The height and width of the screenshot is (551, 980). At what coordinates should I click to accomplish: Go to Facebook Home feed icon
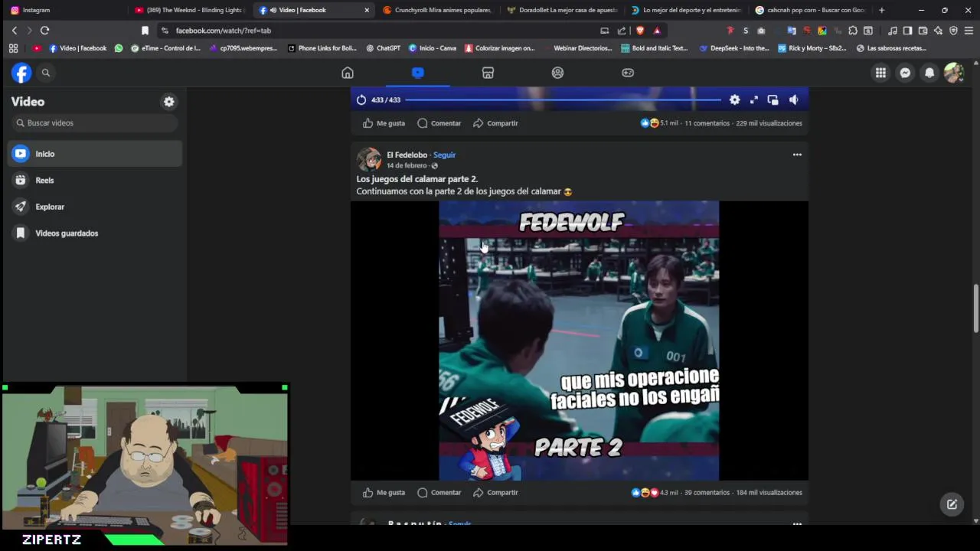click(x=348, y=73)
